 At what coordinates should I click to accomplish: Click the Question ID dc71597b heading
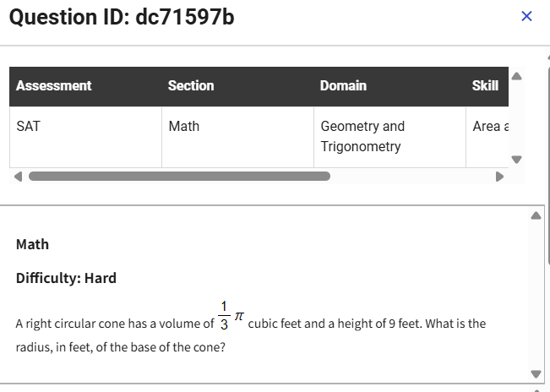pos(123,18)
